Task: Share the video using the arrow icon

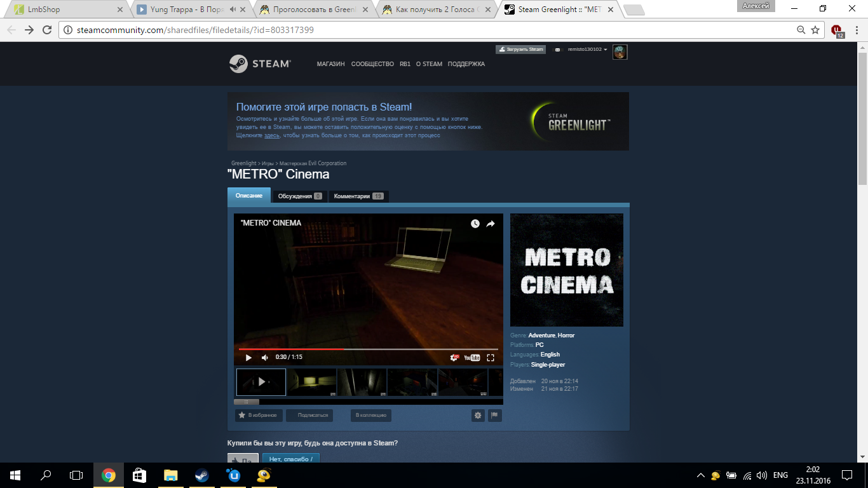Action: click(x=491, y=224)
